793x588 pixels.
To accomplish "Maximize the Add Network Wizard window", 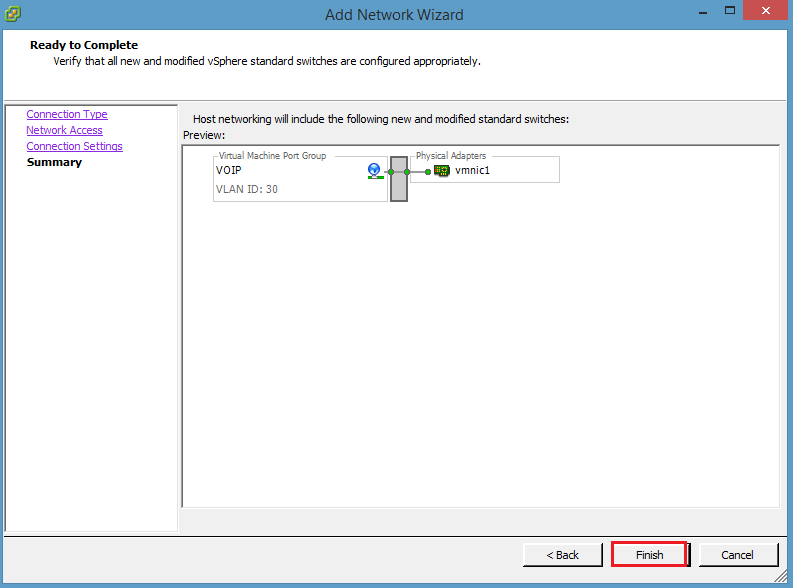I will click(x=730, y=11).
